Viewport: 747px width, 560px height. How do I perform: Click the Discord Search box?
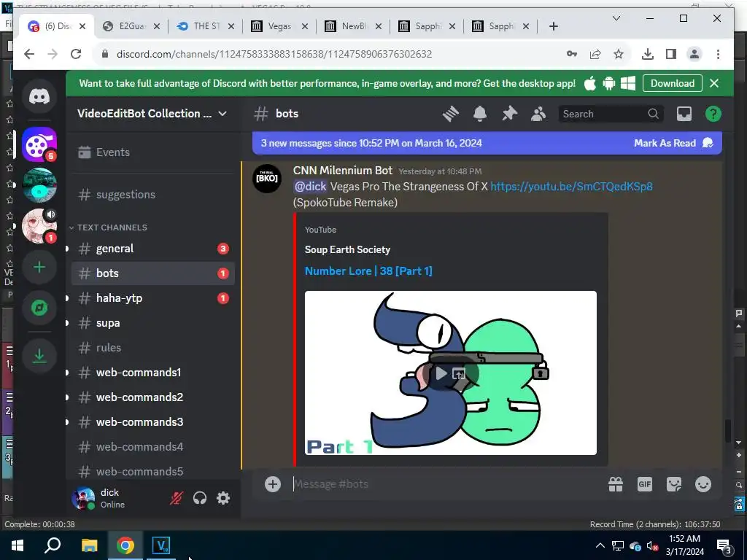(611, 114)
